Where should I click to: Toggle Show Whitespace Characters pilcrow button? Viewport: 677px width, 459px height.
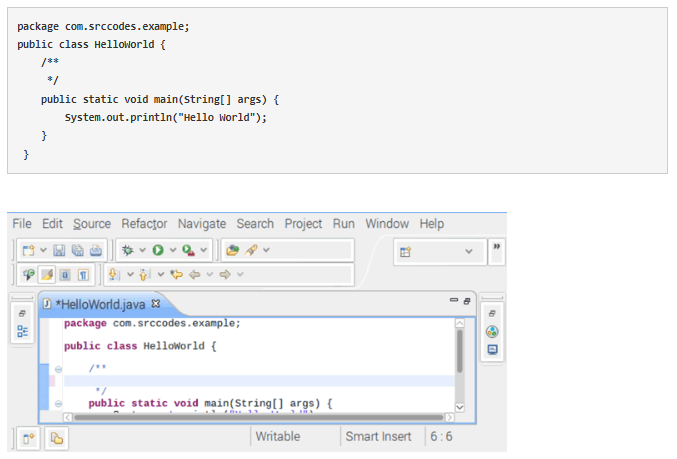click(x=84, y=274)
